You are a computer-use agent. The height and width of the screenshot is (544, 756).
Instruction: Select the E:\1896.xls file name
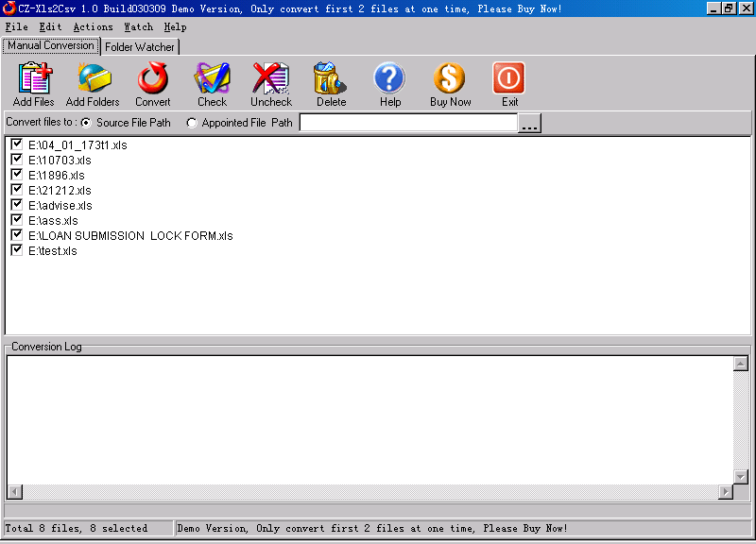point(57,176)
